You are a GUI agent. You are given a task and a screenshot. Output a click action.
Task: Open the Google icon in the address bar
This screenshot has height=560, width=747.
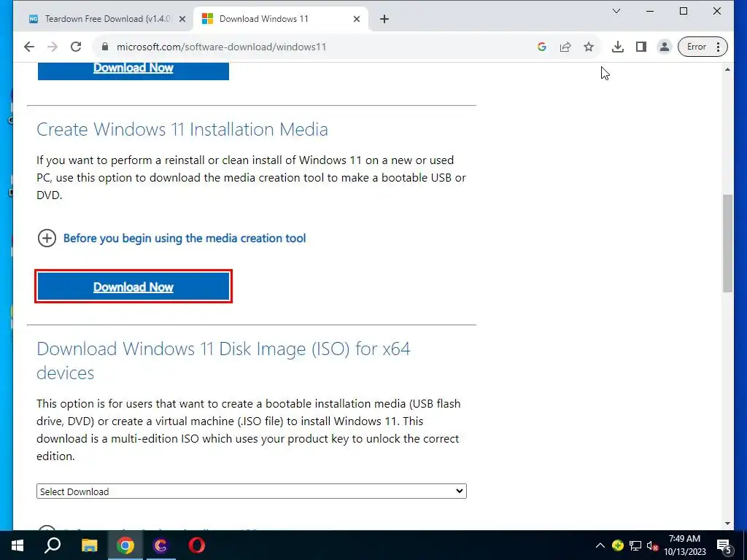pyautogui.click(x=542, y=47)
